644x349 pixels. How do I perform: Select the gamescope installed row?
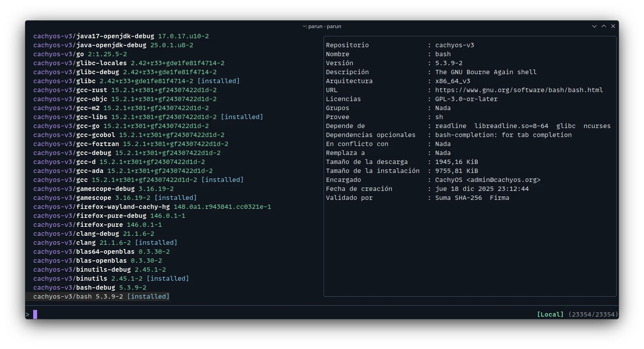click(115, 198)
